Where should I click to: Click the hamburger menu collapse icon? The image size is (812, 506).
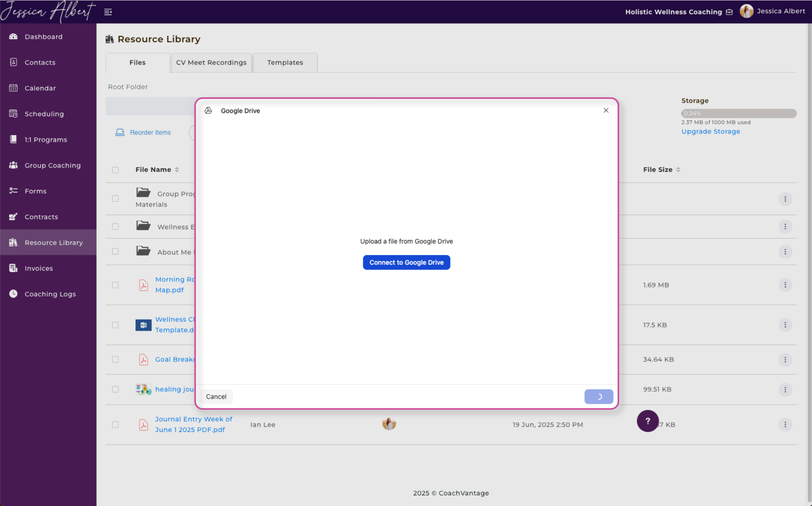pyautogui.click(x=108, y=12)
